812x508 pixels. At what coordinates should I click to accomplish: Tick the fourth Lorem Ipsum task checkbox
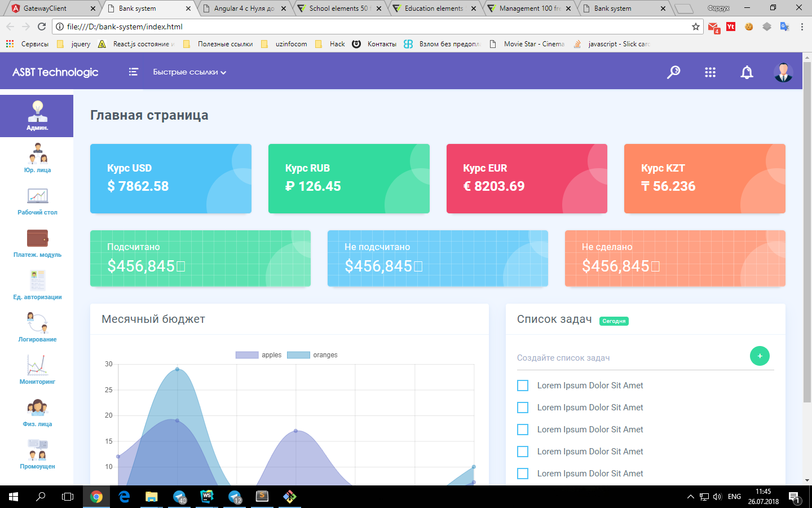coord(523,452)
